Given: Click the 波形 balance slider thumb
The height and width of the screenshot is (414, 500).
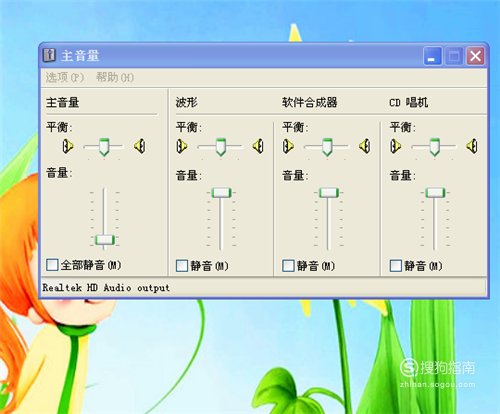Looking at the screenshot, I should point(221,147).
